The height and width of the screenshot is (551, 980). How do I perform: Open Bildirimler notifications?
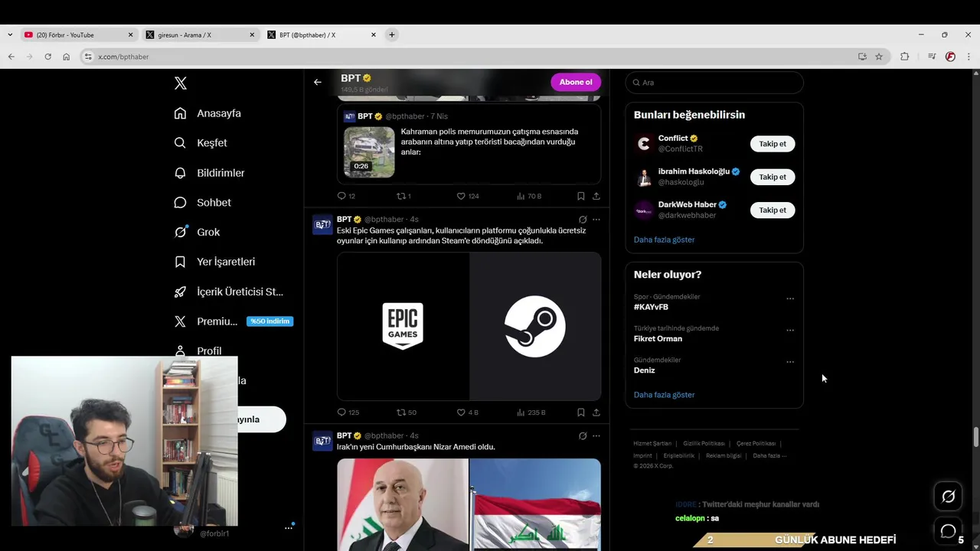point(209,173)
